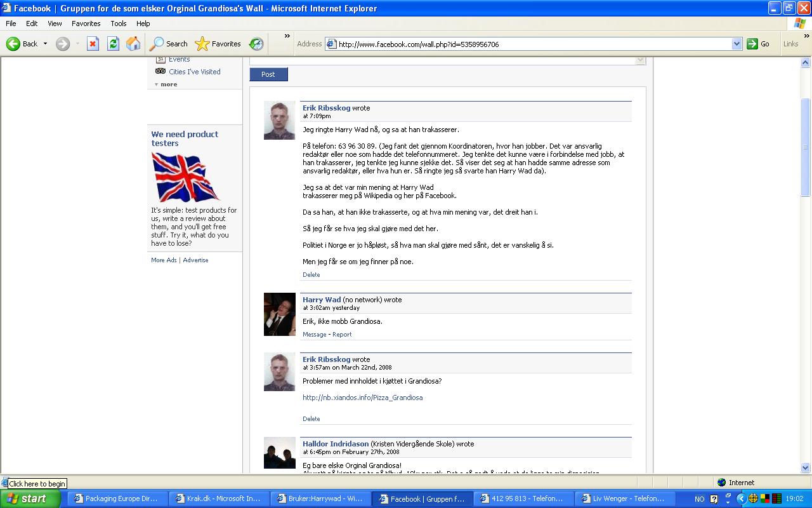812x508 pixels.
Task: Click the Internet Explorer icon in title bar
Action: (x=6, y=8)
